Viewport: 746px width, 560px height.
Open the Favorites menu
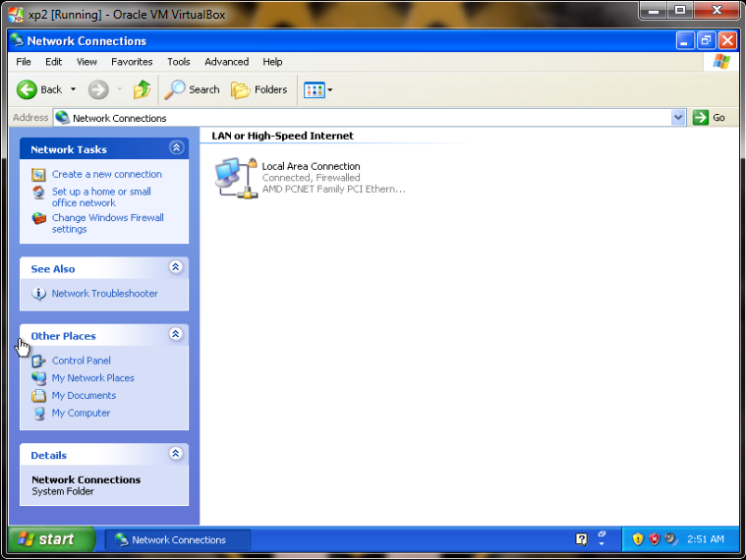click(x=132, y=62)
